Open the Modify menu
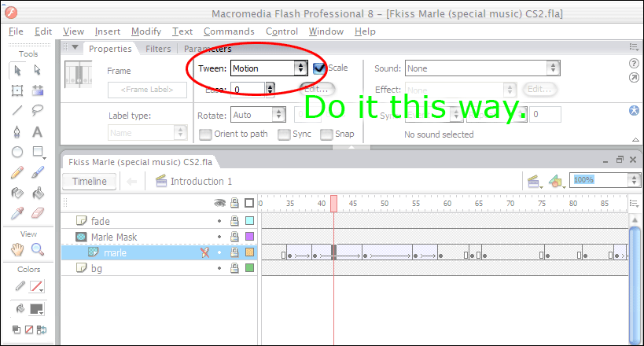This screenshot has width=644, height=346. (145, 31)
